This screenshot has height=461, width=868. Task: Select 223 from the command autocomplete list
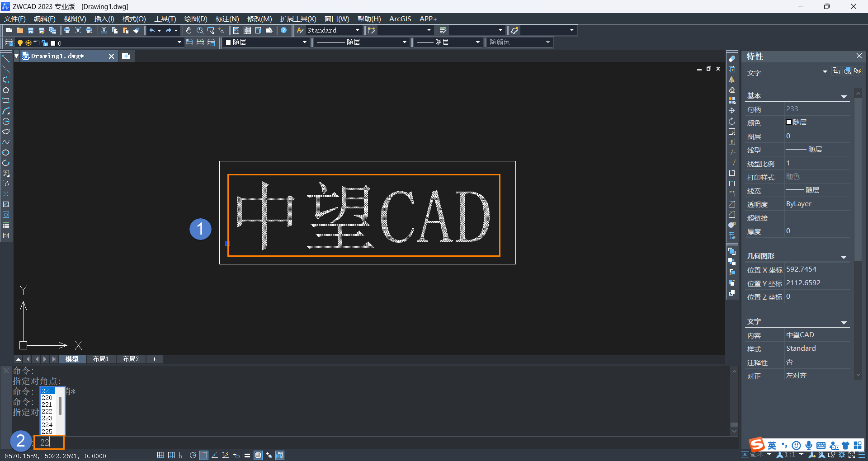click(x=47, y=418)
